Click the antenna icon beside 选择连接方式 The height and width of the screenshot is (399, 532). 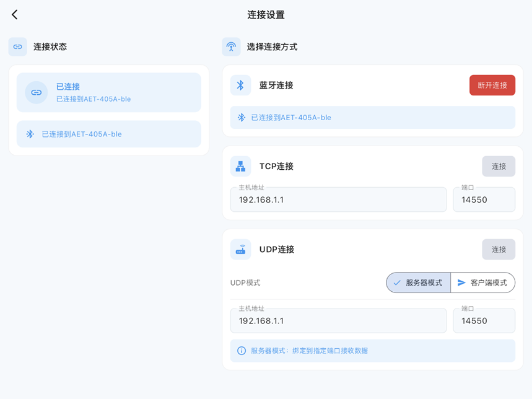click(x=231, y=46)
